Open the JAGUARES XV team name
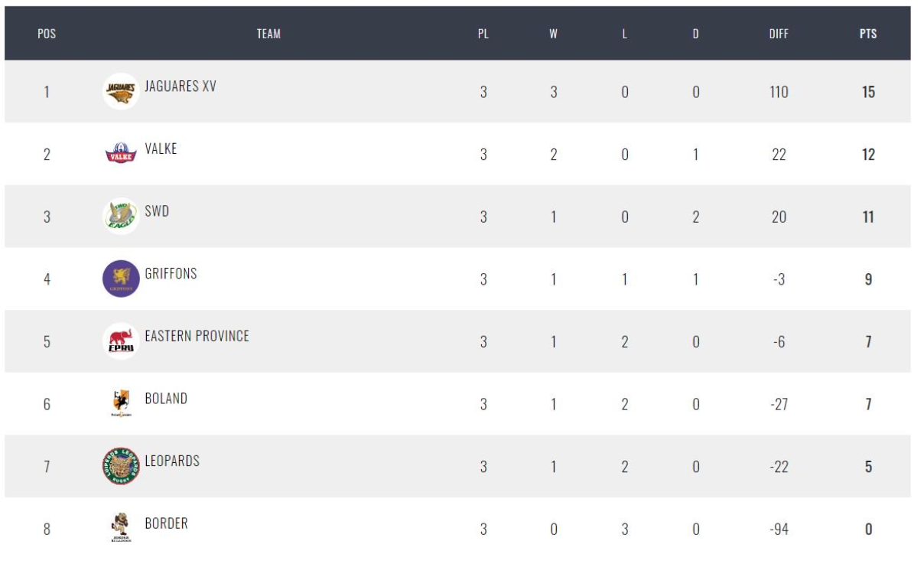Viewport: 924px width, 577px height. coord(181,86)
